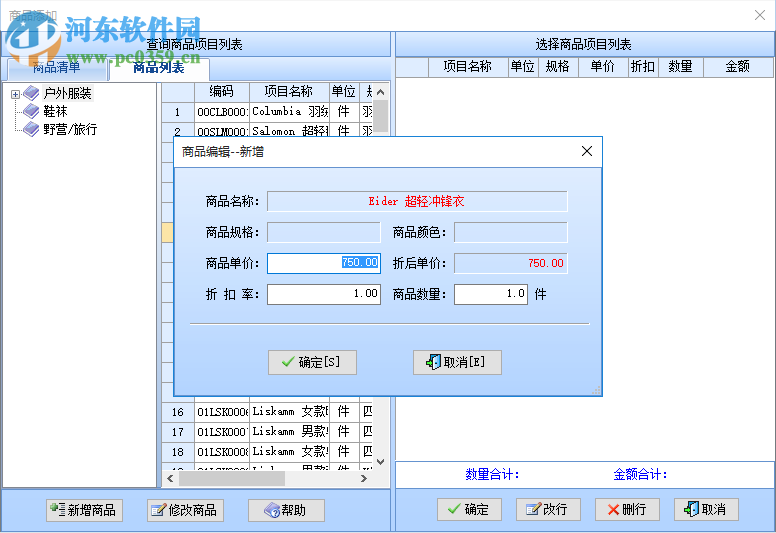Click the 编码 column header
776x533 pixels.
coord(222,92)
